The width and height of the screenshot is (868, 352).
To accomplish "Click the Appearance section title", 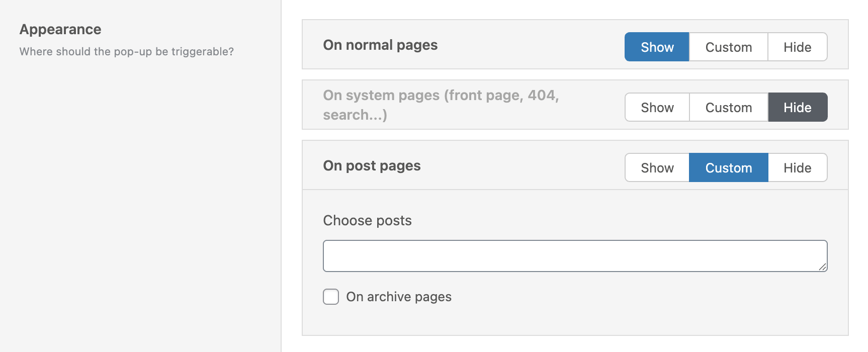I will [60, 29].
